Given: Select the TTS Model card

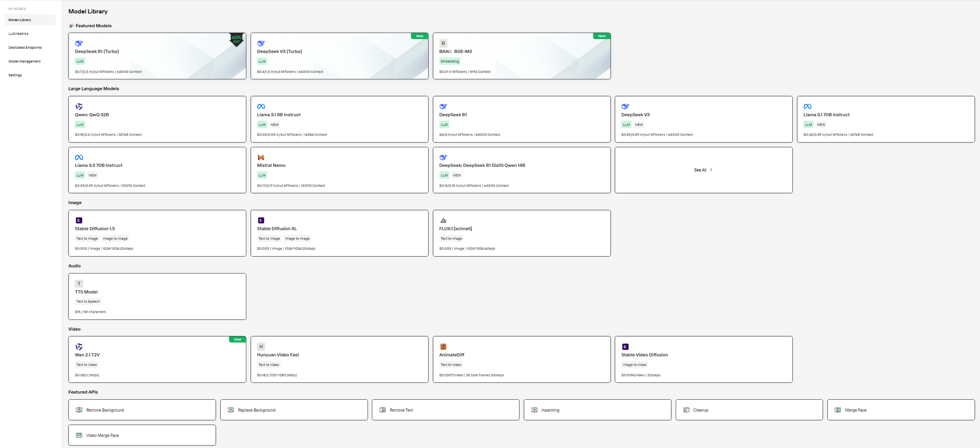Looking at the screenshot, I should [157, 296].
